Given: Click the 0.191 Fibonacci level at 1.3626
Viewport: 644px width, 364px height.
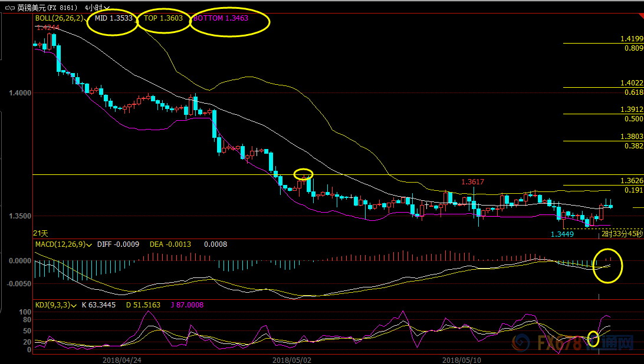Looking at the screenshot, I should (633, 190).
